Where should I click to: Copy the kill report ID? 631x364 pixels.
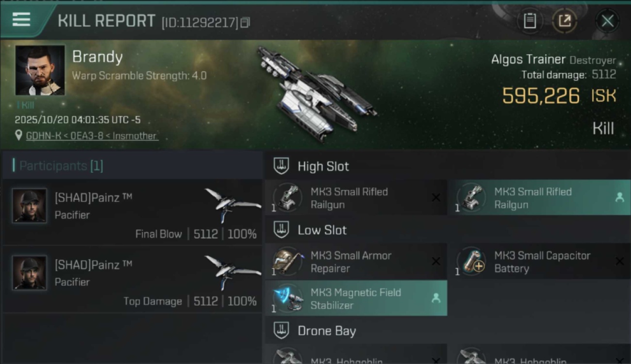pos(245,22)
